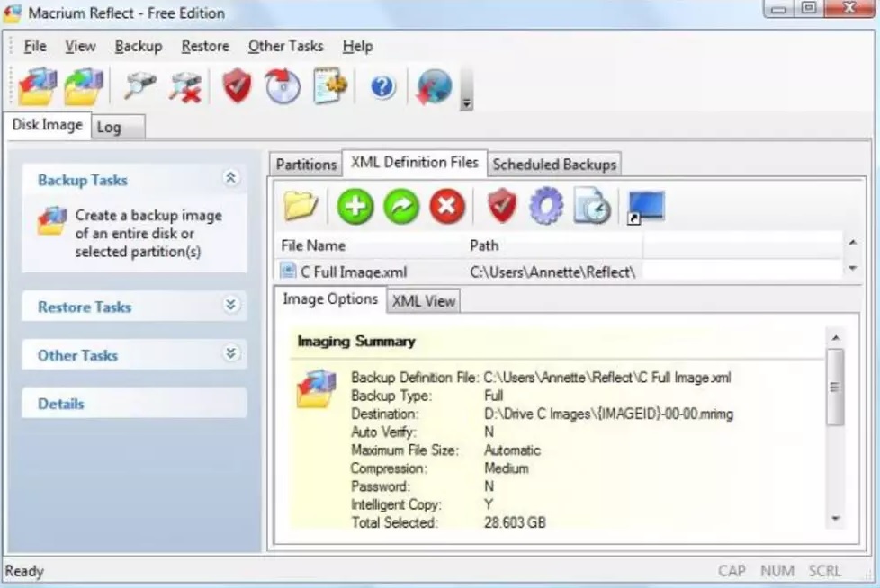880x588 pixels.
Task: Click the path C:\Users\Annette\Reflect\ cell
Action: pyautogui.click(x=552, y=272)
